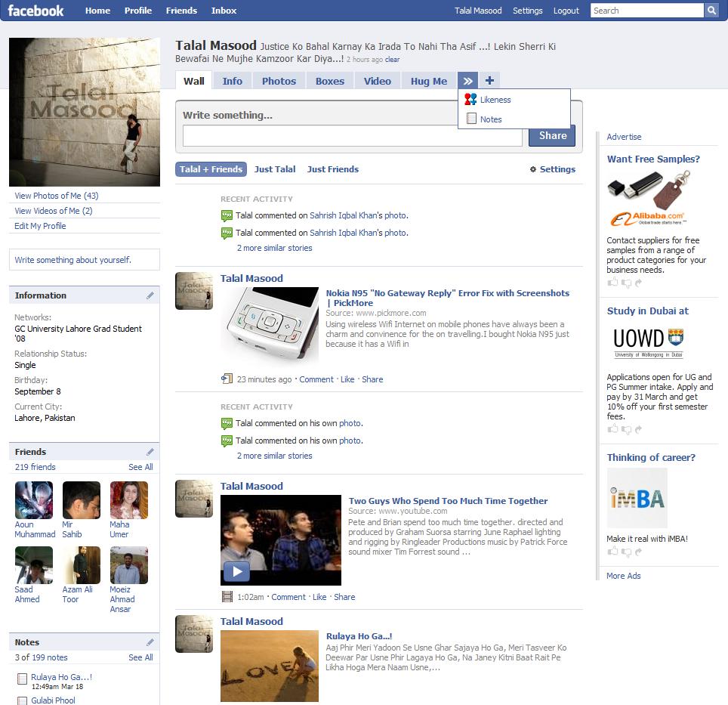Screen dimensions: 728x705
Task: Thumbs down the Want Free Samples ad
Action: coord(626,283)
